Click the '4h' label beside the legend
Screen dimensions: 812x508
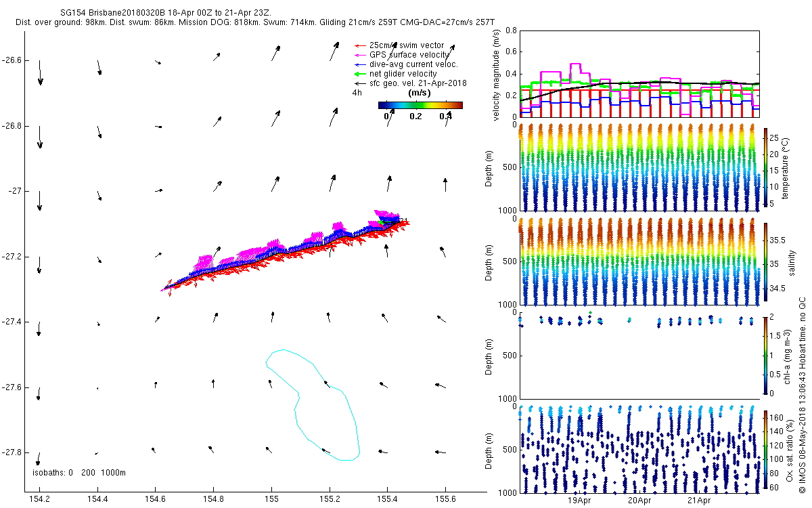click(357, 93)
